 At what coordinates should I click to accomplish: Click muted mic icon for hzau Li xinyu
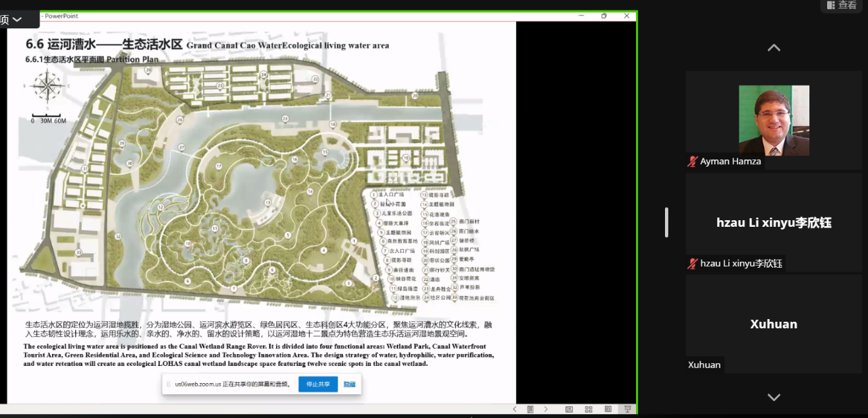692,264
